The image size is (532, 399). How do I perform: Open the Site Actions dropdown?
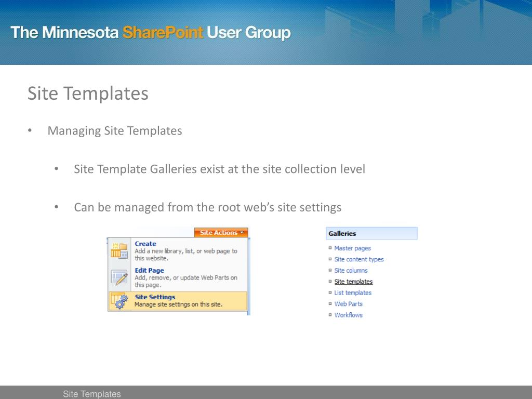click(221, 232)
